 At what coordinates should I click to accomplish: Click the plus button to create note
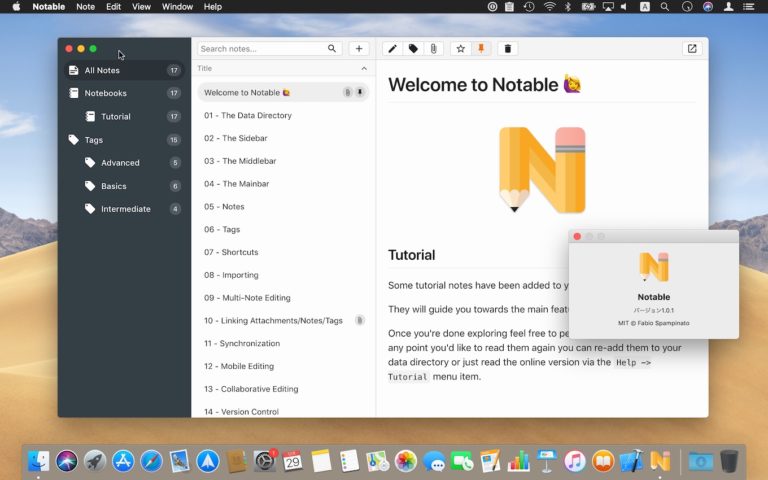tap(359, 49)
